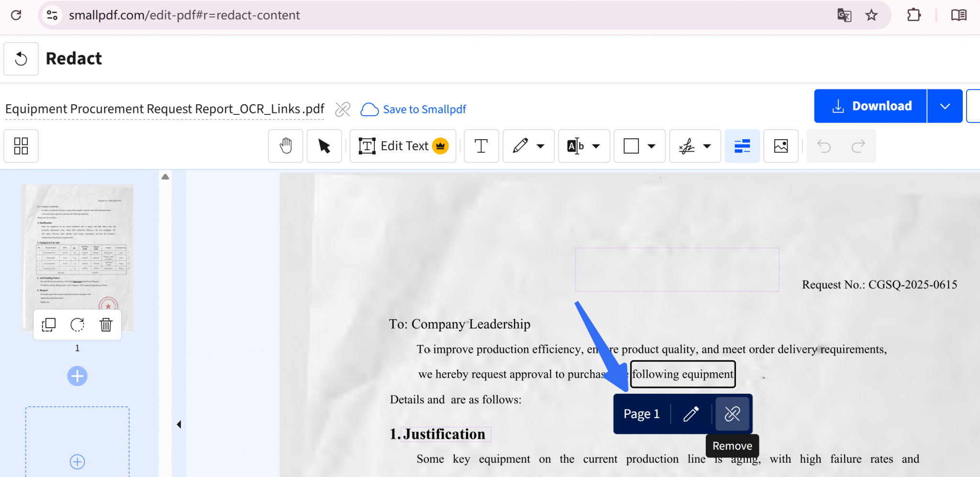This screenshot has height=477, width=980.
Task: Delete page 1 using the trash icon
Action: pyautogui.click(x=106, y=325)
